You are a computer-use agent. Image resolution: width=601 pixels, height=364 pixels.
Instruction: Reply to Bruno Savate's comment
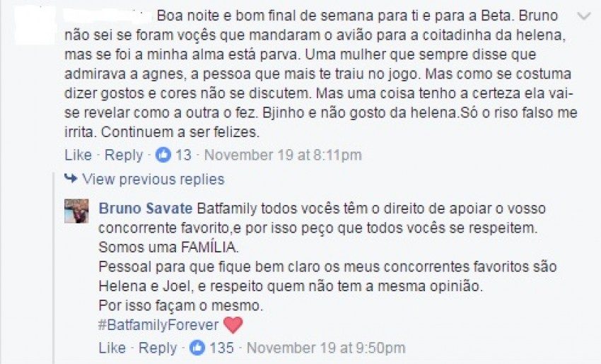coord(158,348)
